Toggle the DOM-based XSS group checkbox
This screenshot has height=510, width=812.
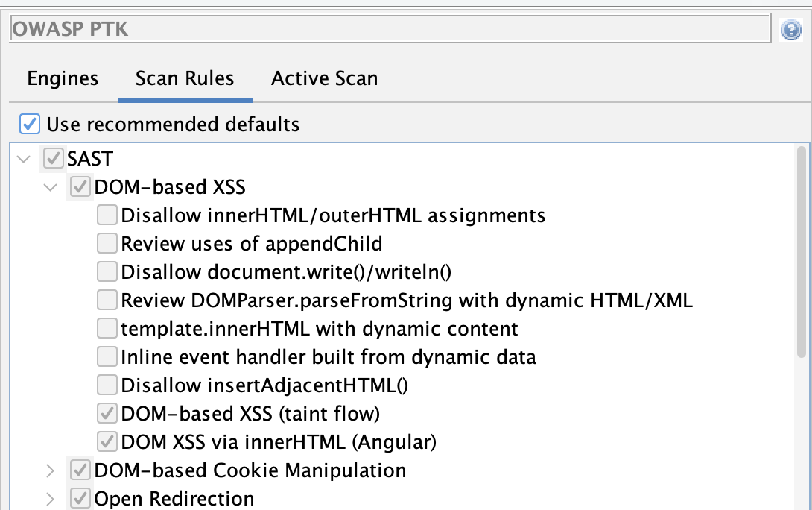point(80,187)
